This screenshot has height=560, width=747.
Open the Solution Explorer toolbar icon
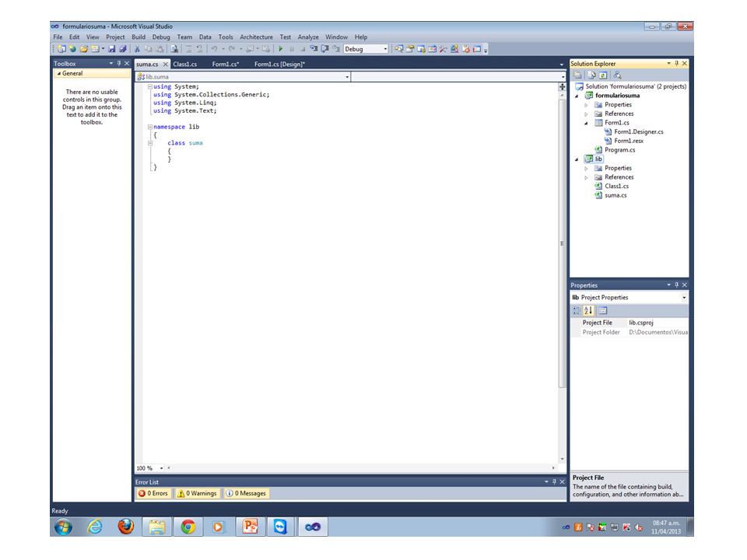tap(398, 49)
